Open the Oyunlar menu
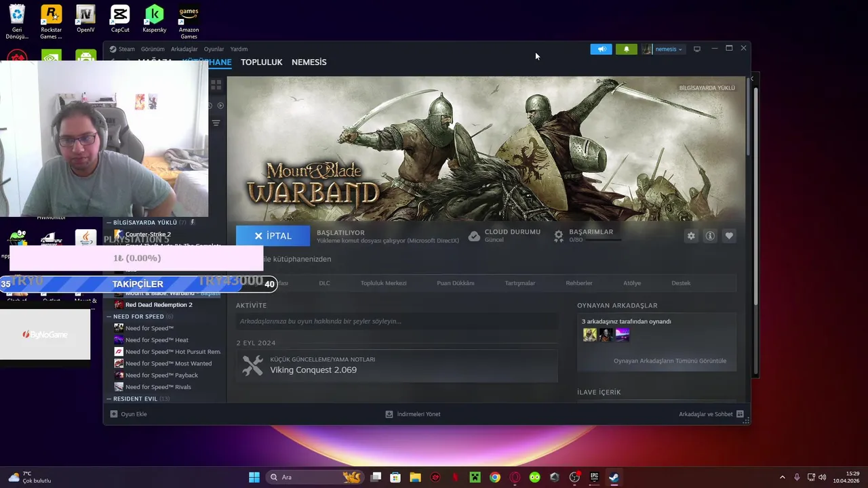The height and width of the screenshot is (488, 868). 214,49
